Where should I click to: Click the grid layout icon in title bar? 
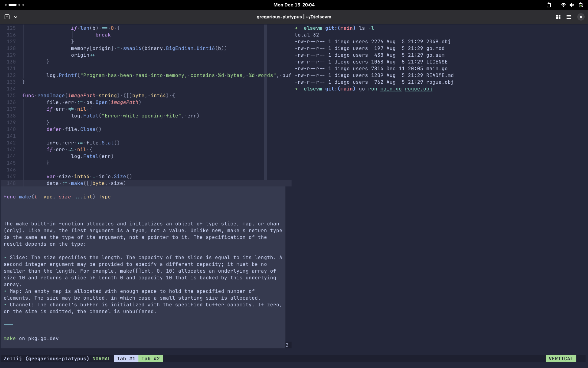point(558,17)
